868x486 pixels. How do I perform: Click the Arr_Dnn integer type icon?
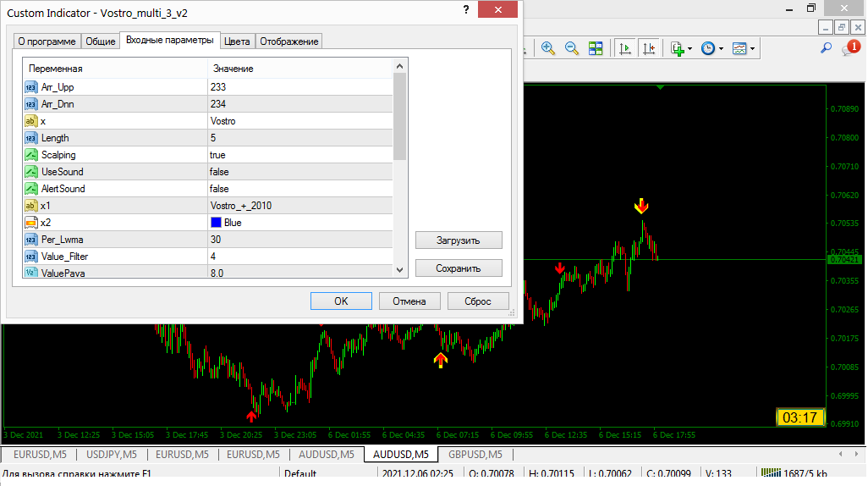pyautogui.click(x=31, y=104)
